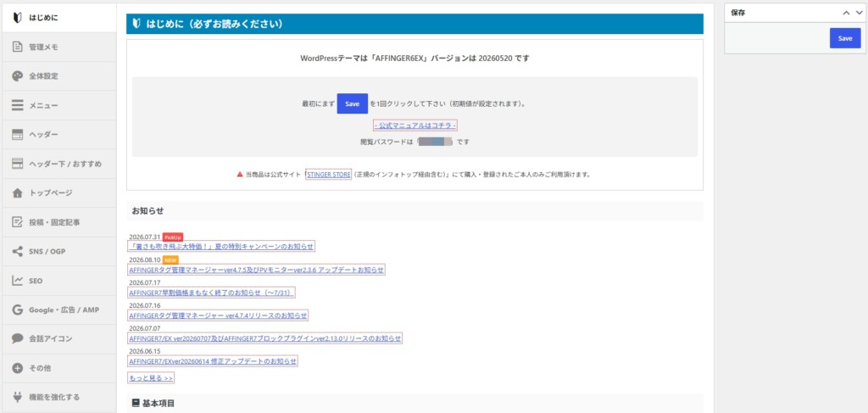The image size is (868, 413).
Task: Click the orange NEW badge
Action: pyautogui.click(x=170, y=260)
